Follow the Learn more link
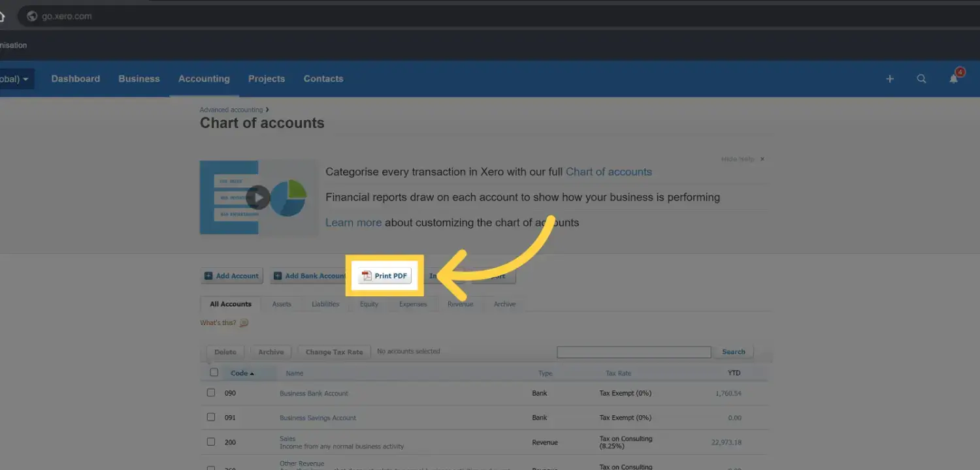Viewport: 980px width, 470px height. [353, 223]
